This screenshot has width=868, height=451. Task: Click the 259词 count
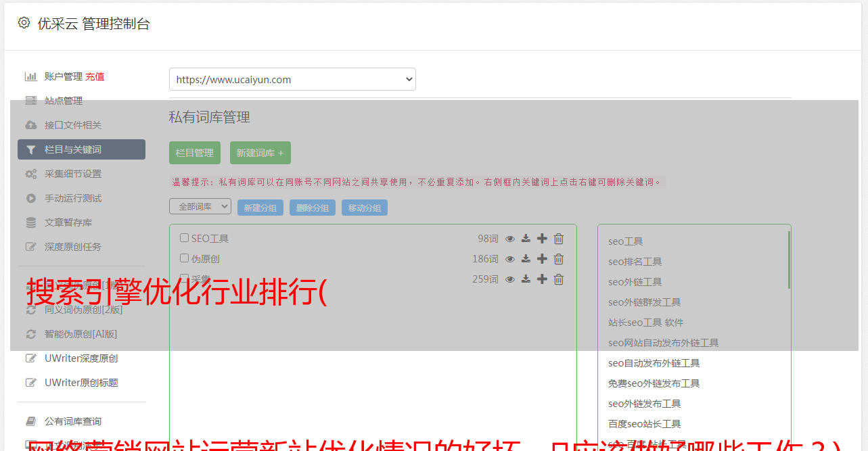[485, 279]
